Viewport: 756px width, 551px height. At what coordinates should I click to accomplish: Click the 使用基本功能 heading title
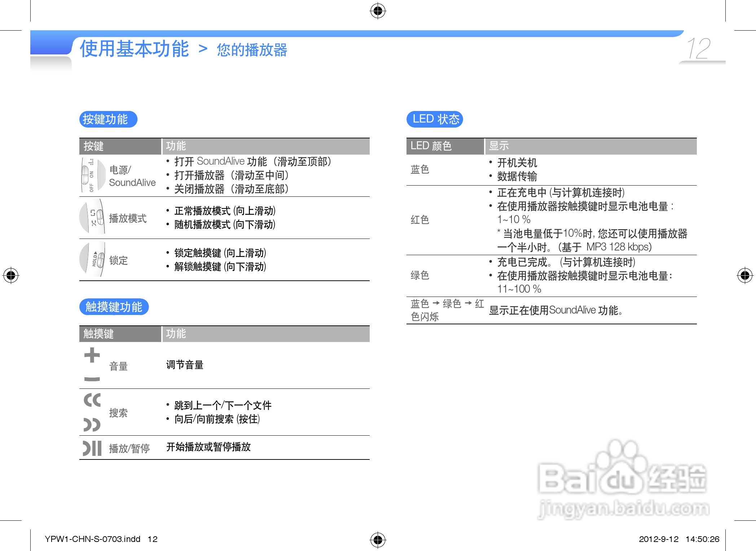tap(134, 49)
